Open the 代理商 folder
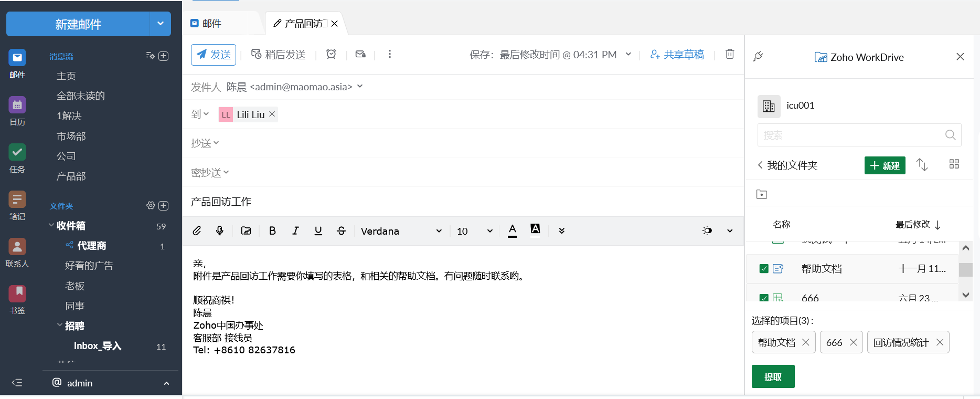 92,246
